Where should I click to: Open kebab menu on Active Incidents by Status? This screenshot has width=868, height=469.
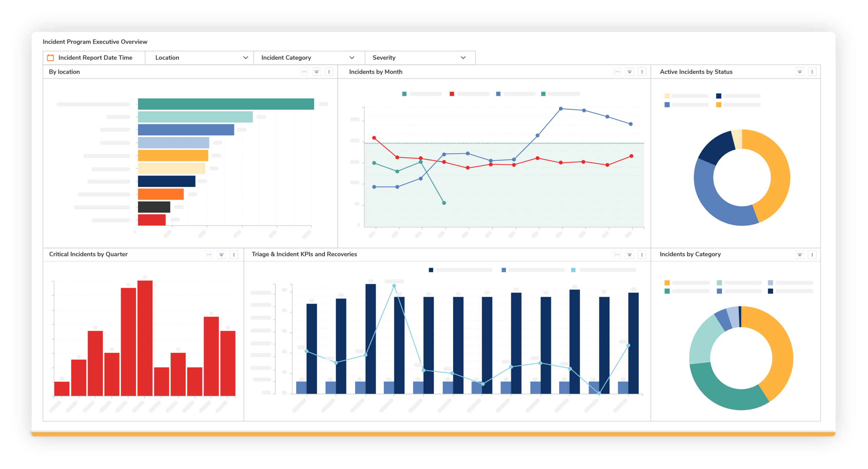pos(812,72)
